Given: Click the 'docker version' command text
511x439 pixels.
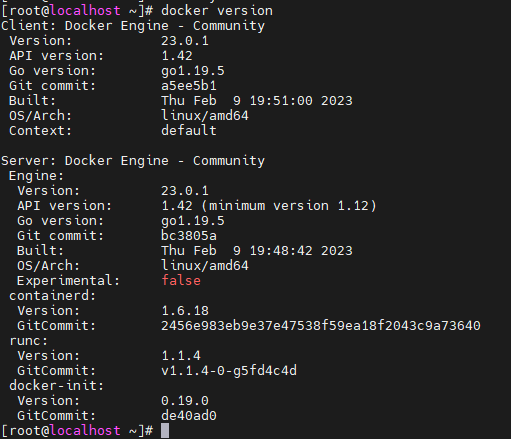Looking at the screenshot, I should [217, 11].
